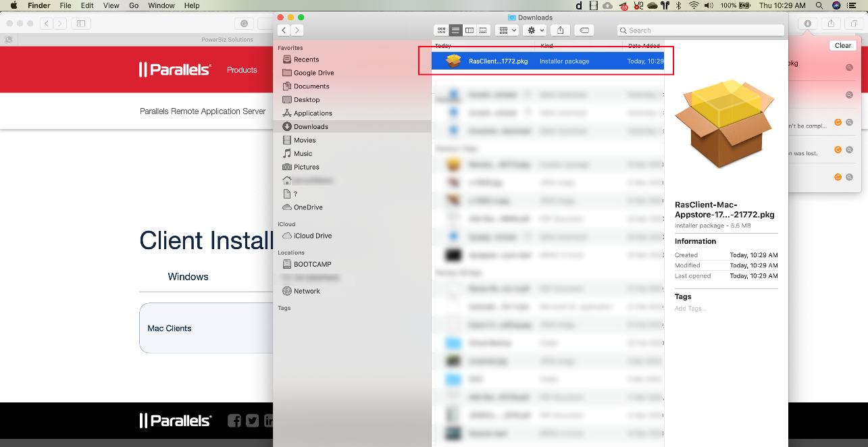Open the Finder action gear menu
This screenshot has height=447, width=868.
(535, 30)
